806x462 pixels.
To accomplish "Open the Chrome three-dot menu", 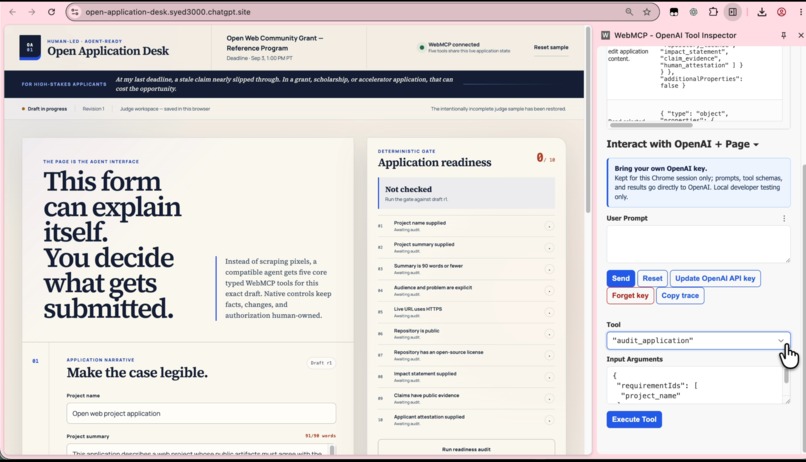I will tap(801, 12).
